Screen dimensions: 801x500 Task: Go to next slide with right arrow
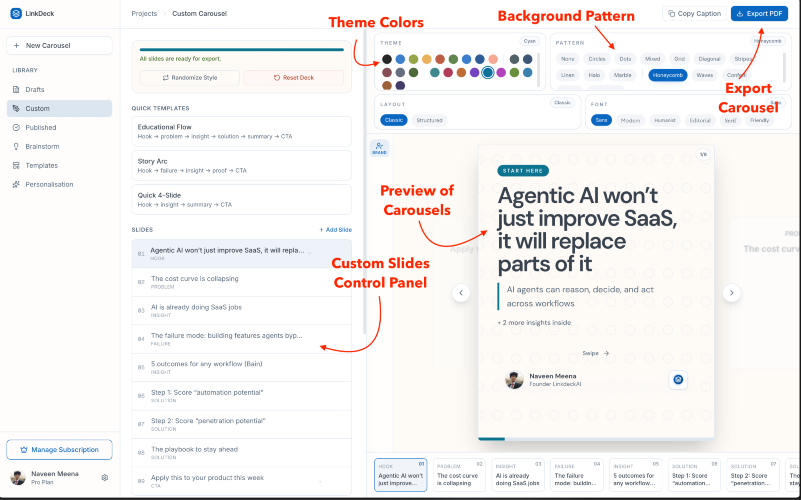coord(732,293)
